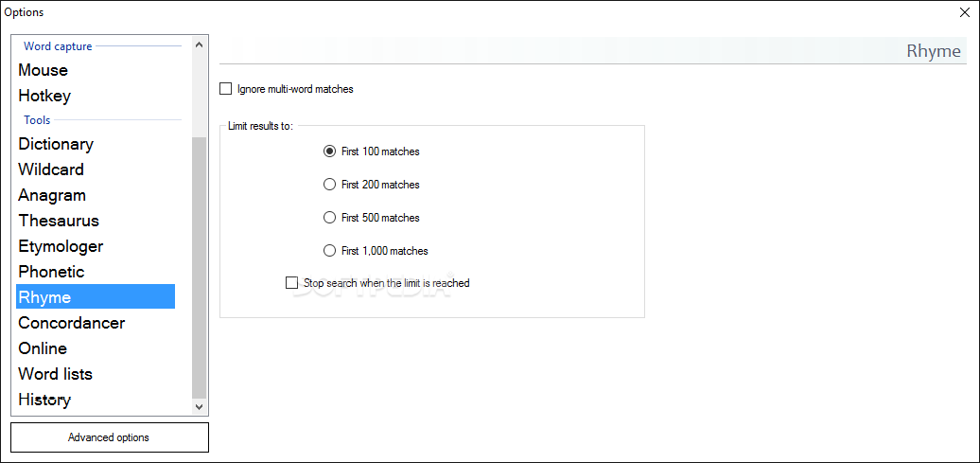
Task: Switch to the Anagram category
Action: point(52,195)
